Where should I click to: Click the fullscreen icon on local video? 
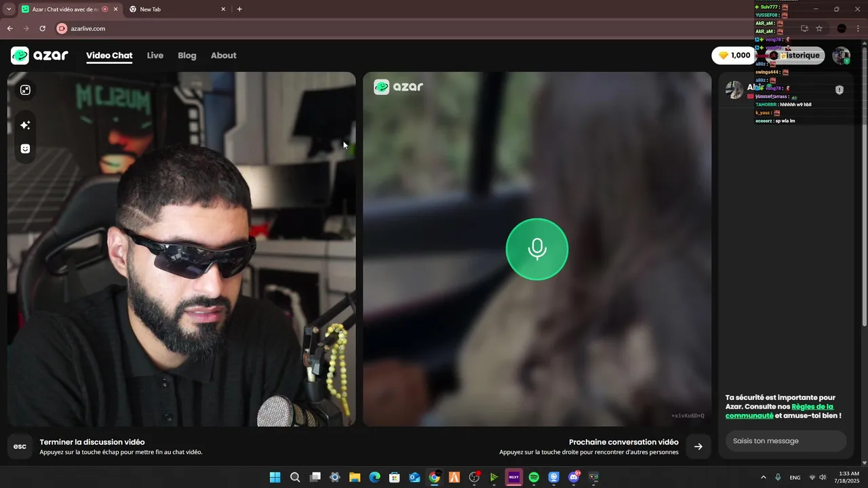pos(25,90)
